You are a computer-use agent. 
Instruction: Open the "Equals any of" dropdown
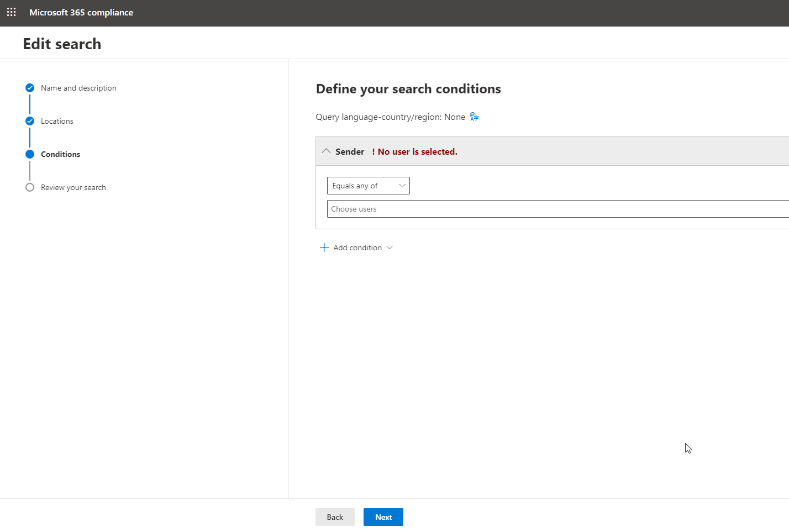coord(368,186)
